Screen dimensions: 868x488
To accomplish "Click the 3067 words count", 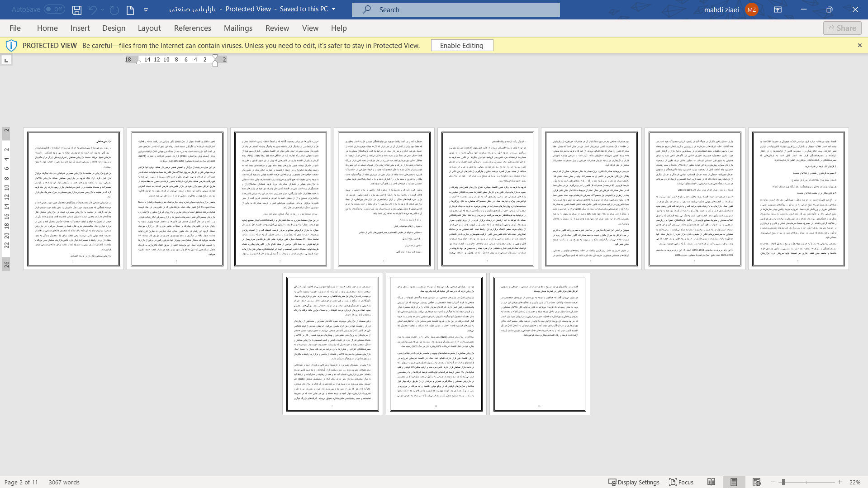I will (x=64, y=482).
